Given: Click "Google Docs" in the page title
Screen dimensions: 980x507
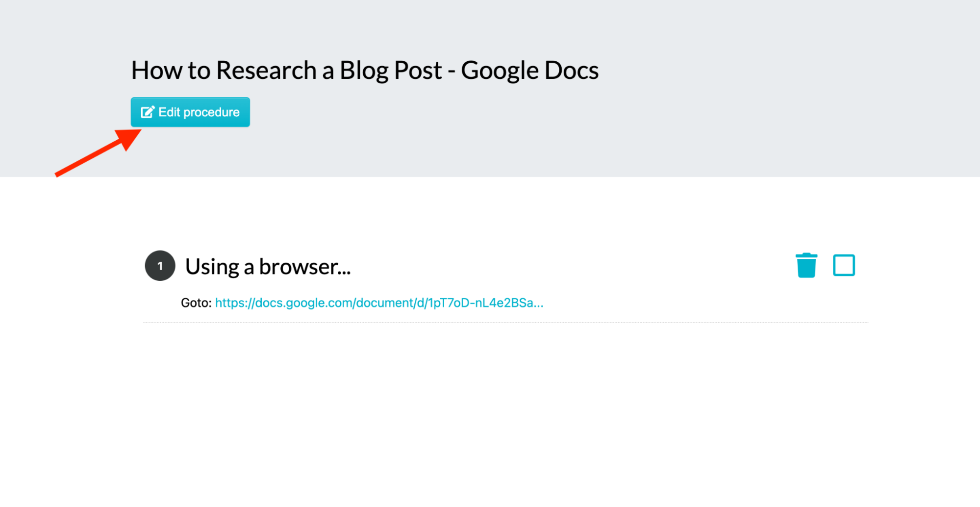Looking at the screenshot, I should [529, 70].
